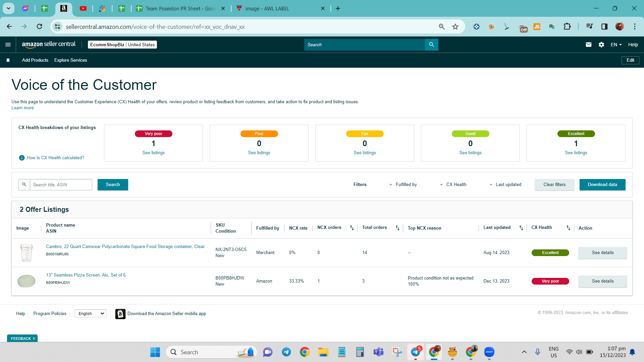The height and width of the screenshot is (362, 644).
Task: Click the Seller Central top search field
Action: click(x=365, y=45)
